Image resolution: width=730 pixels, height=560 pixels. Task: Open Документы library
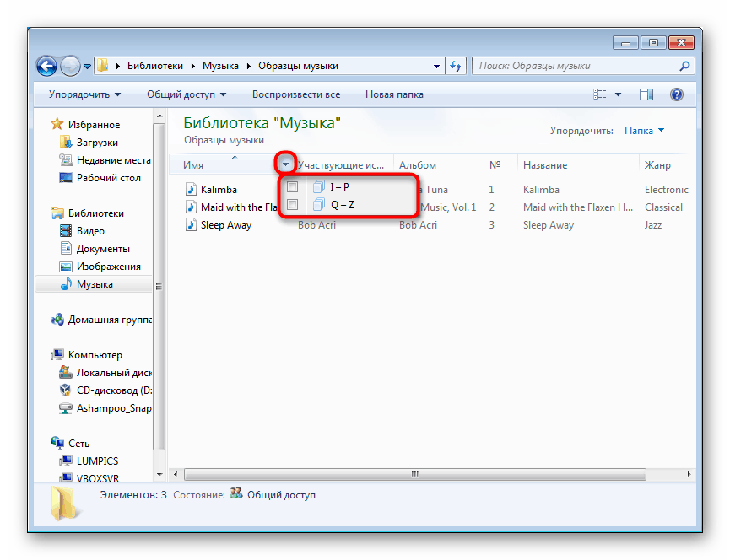click(103, 249)
